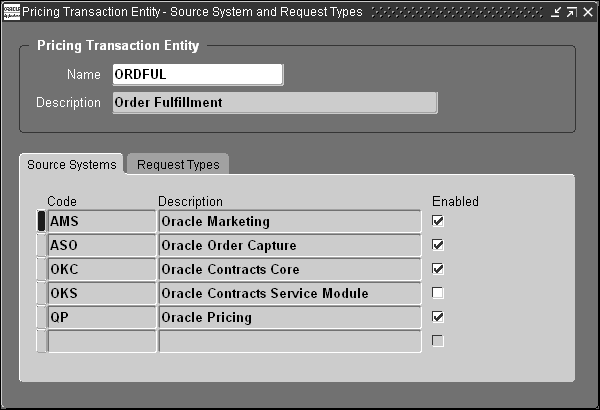Click the ASO code cell
This screenshot has height=410, width=600.
(x=102, y=245)
